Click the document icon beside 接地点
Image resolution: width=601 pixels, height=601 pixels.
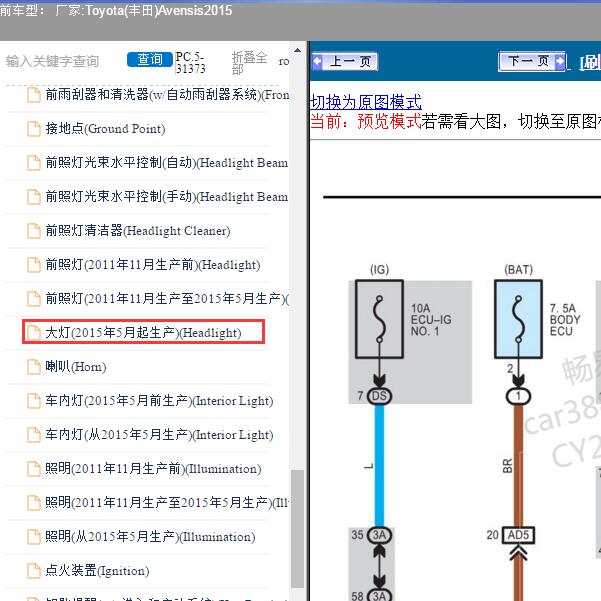tap(34, 129)
